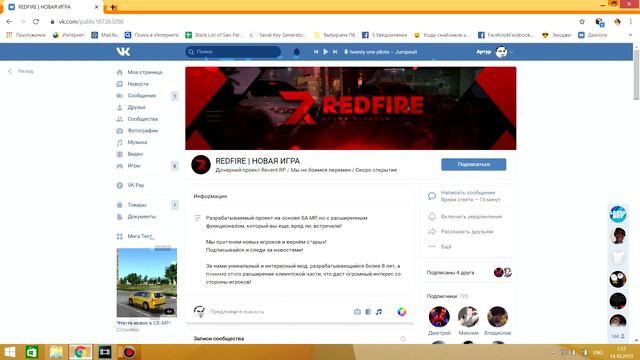Viewport: 640px width, 360px height.
Task: Expand the Ещё more actions menu
Action: coord(446,247)
